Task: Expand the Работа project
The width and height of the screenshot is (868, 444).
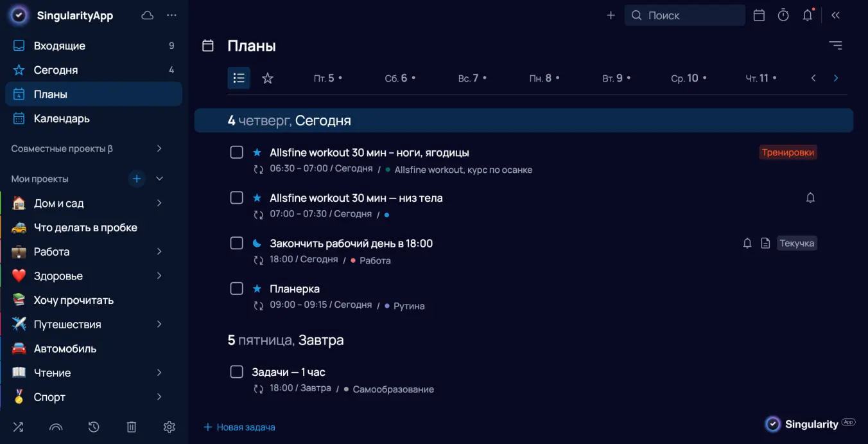Action: (x=159, y=251)
